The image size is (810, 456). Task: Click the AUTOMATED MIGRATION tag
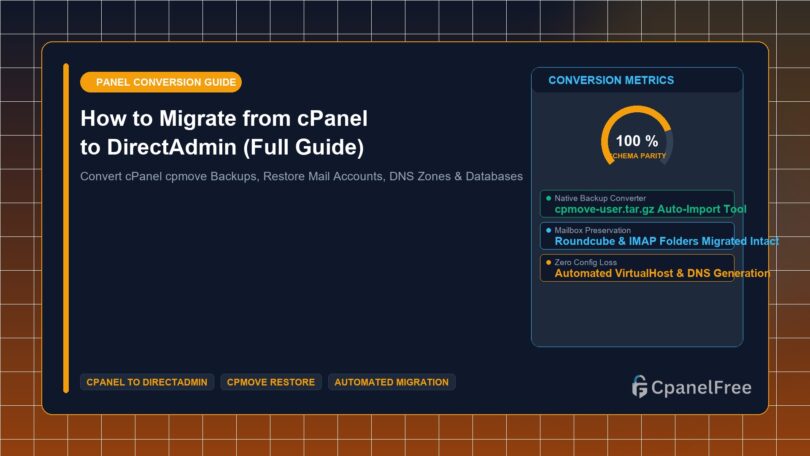tap(392, 382)
